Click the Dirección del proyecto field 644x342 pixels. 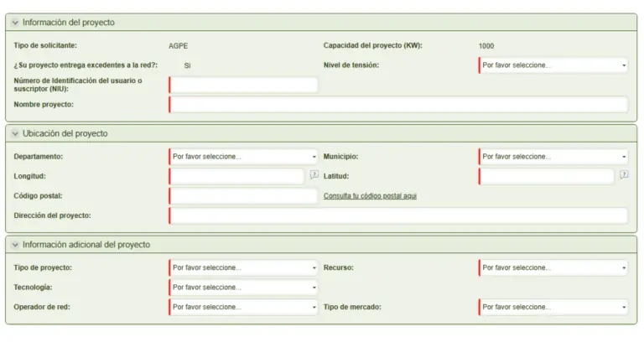398,216
